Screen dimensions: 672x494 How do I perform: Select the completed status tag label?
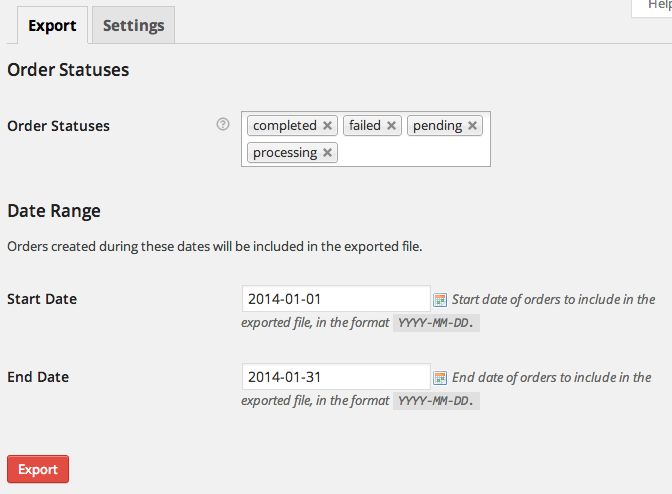click(x=285, y=126)
